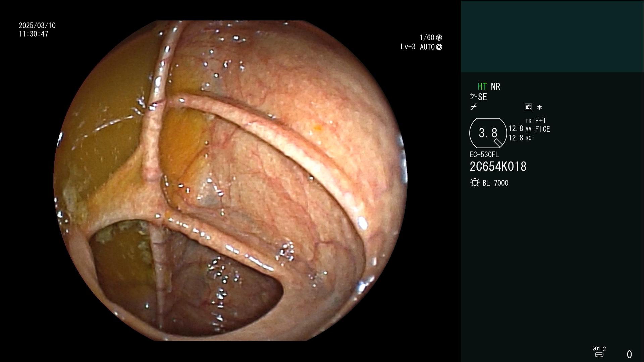Click the shutter speed icon beside 1/60

click(x=439, y=38)
